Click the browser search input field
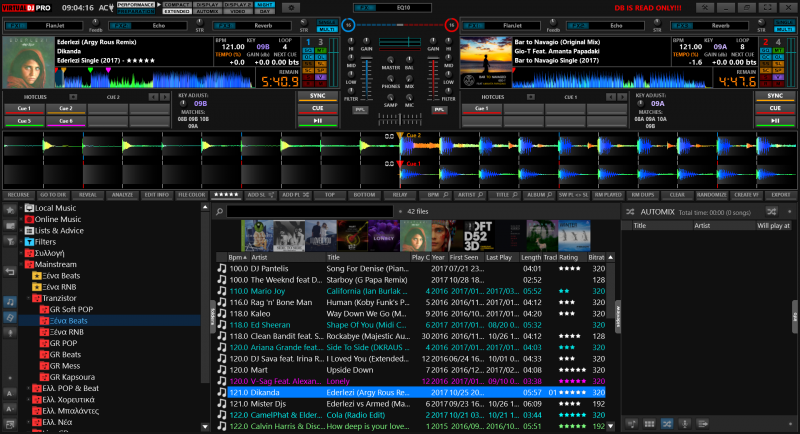Viewport: 800px width, 434px height. click(310, 211)
